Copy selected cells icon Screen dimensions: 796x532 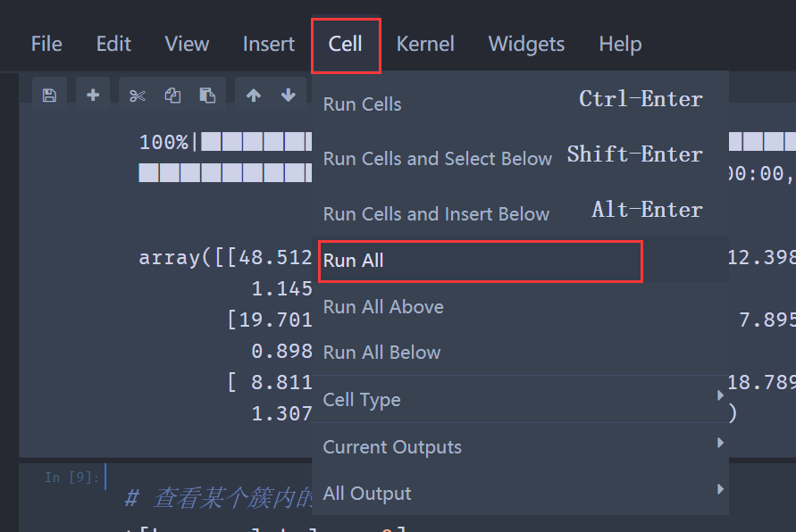point(172,96)
